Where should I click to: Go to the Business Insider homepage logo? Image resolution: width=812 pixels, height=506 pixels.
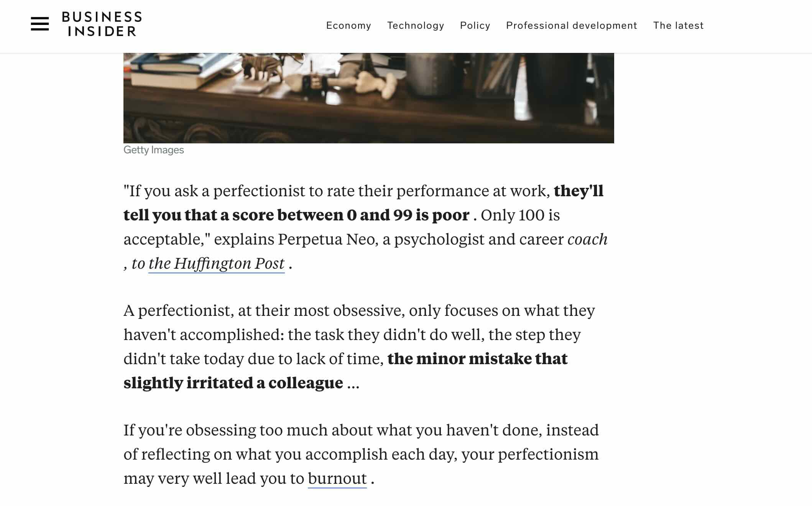click(102, 24)
